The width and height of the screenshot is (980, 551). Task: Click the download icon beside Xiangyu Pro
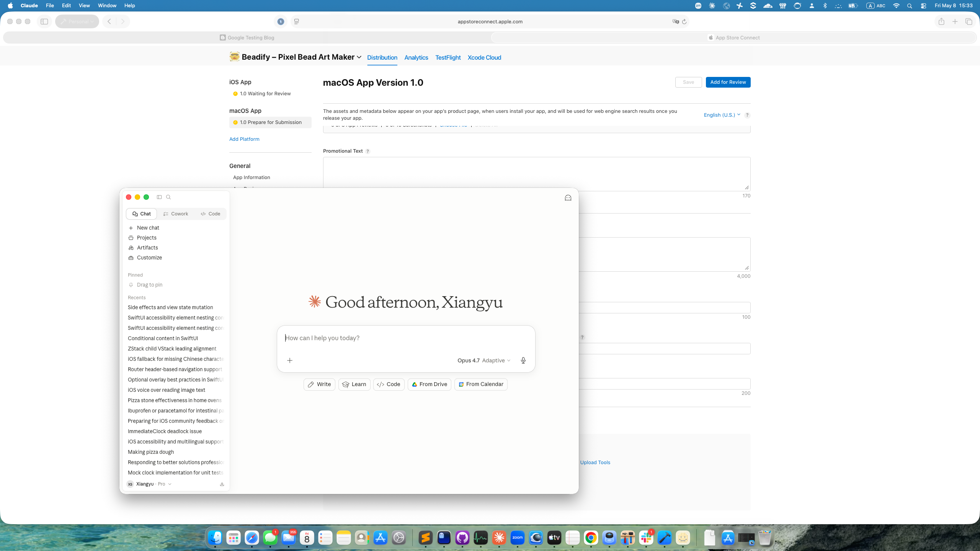pyautogui.click(x=222, y=484)
